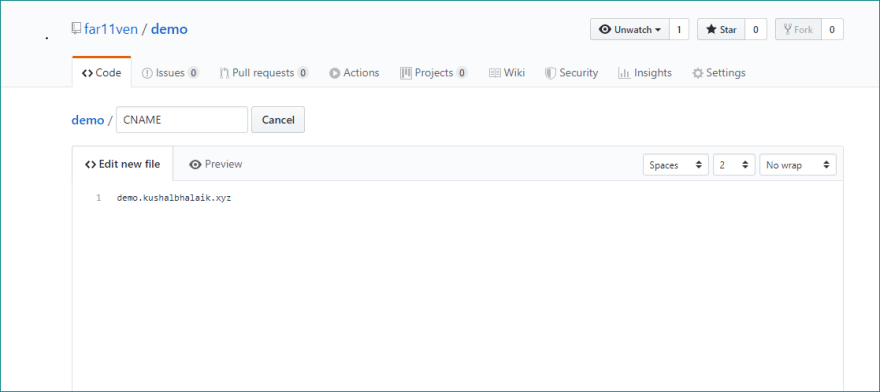The width and height of the screenshot is (880, 392).
Task: Click the Security shield icon
Action: point(550,73)
